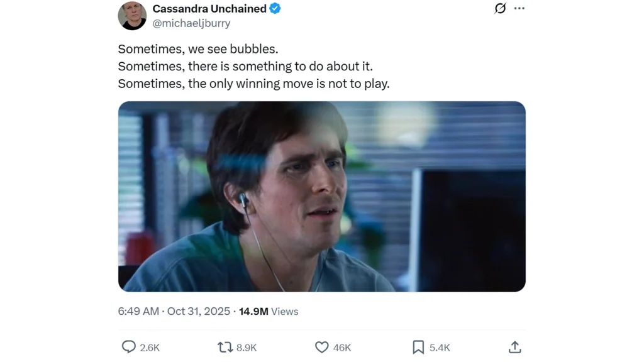Image resolution: width=644 pixels, height=362 pixels.
Task: Click the share upload icon
Action: 514,347
